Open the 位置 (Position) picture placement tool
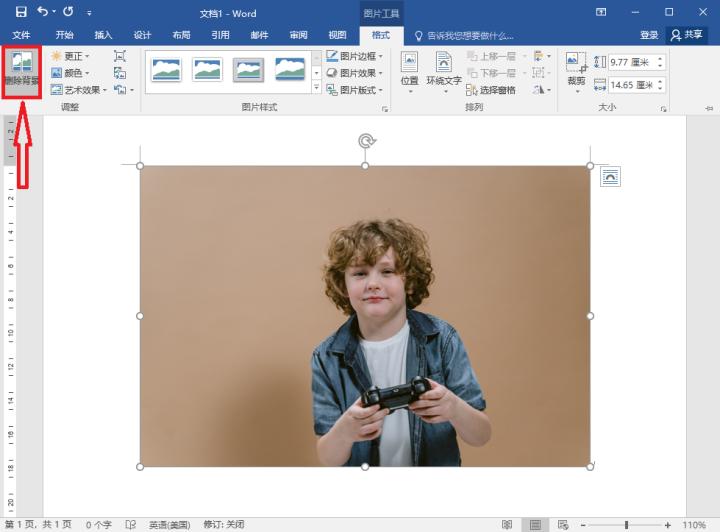The height and width of the screenshot is (532, 720). coord(409,71)
